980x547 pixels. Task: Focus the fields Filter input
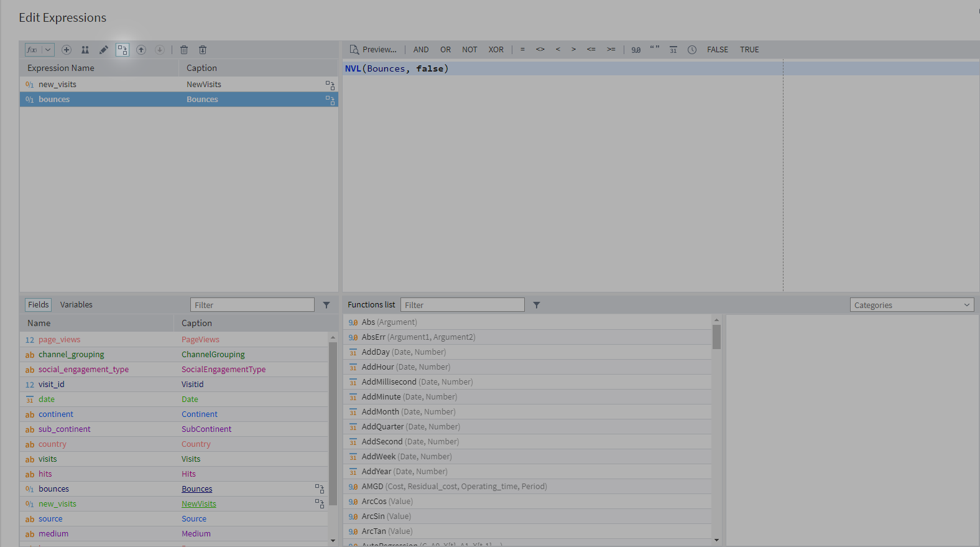252,305
